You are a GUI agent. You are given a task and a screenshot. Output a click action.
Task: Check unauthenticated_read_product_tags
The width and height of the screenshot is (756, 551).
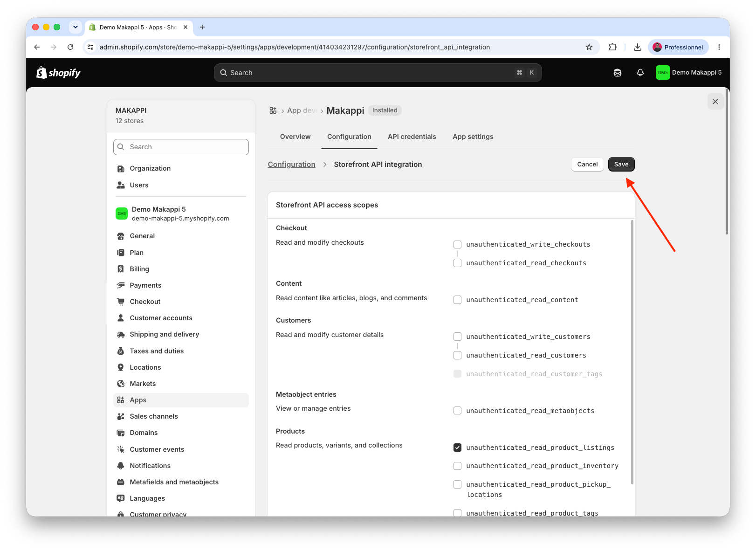[x=458, y=513]
